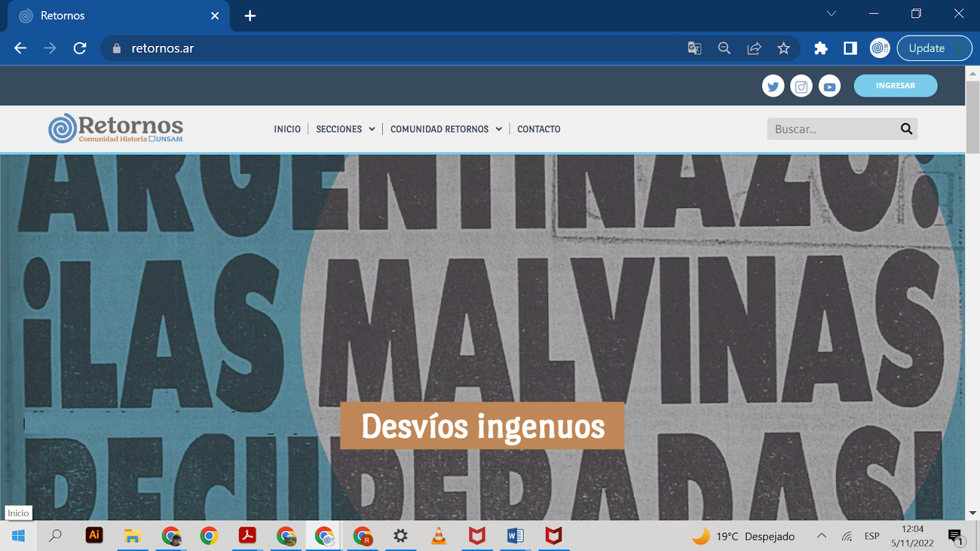Click the Retornos logo
980x551 pixels.
(116, 128)
